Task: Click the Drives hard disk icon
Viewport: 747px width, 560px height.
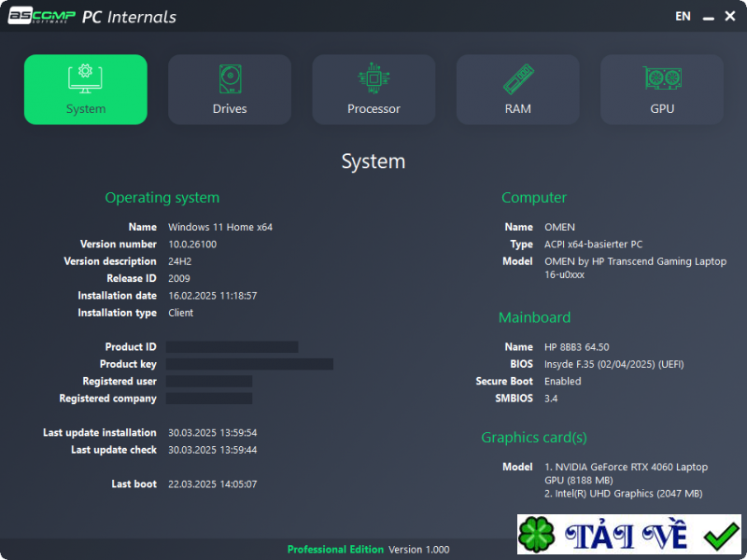Action: 230,78
